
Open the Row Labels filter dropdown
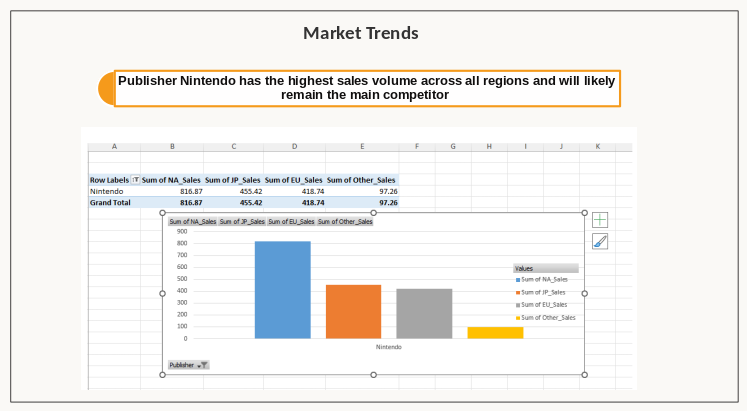135,180
